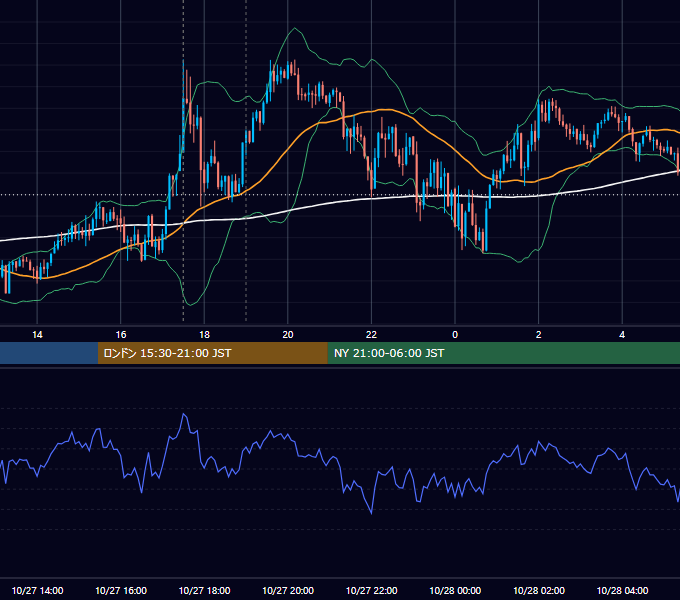Click the 10/27 18:00 date label
Viewport: 680px width, 600px height.
204,590
